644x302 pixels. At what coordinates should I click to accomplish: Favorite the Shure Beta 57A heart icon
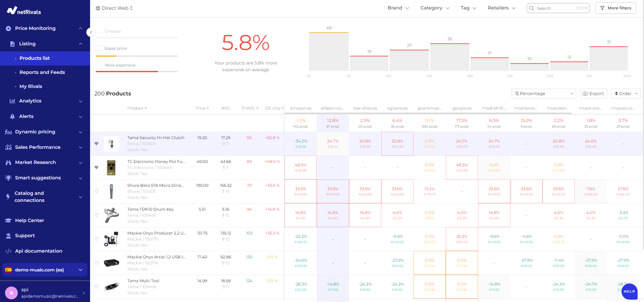[96, 191]
